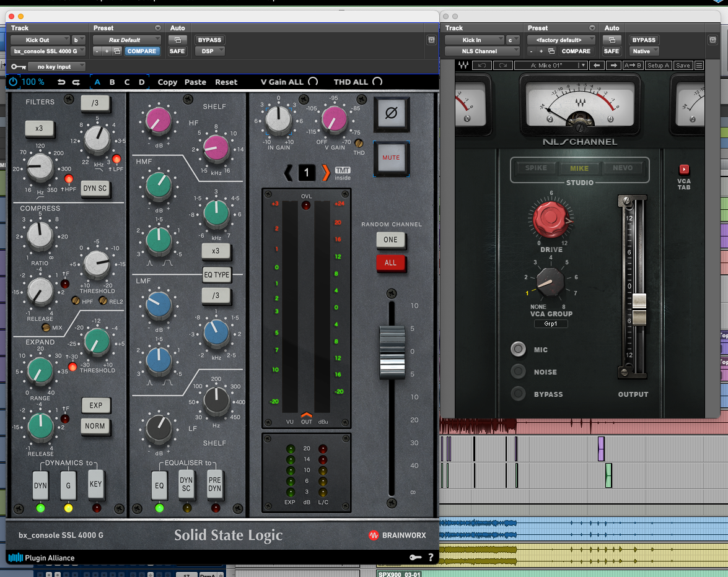Toggle the phase invert Ø button
The image size is (728, 577).
(392, 113)
